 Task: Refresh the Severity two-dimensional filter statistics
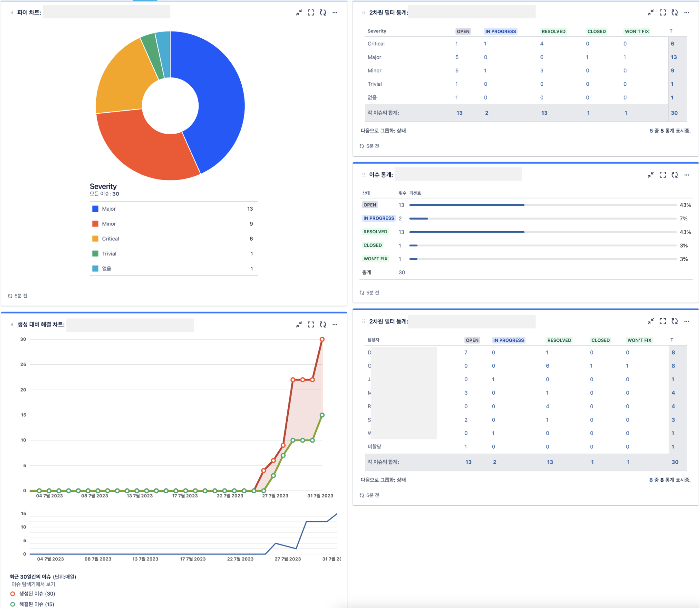[x=675, y=13]
